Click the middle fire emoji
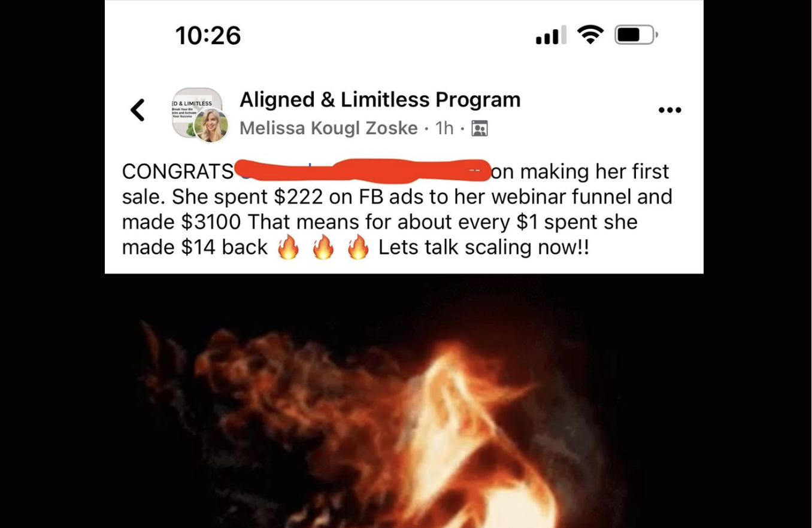The image size is (812, 528). tap(323, 247)
